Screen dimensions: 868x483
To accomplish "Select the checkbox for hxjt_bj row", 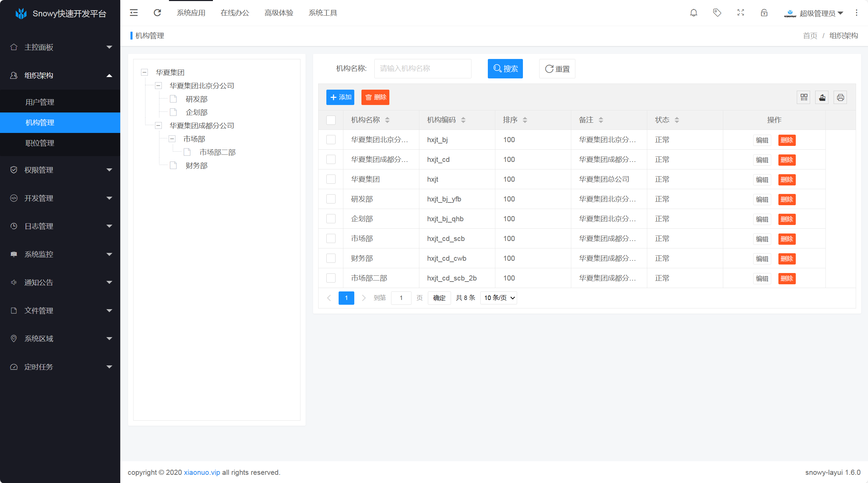I will (331, 140).
